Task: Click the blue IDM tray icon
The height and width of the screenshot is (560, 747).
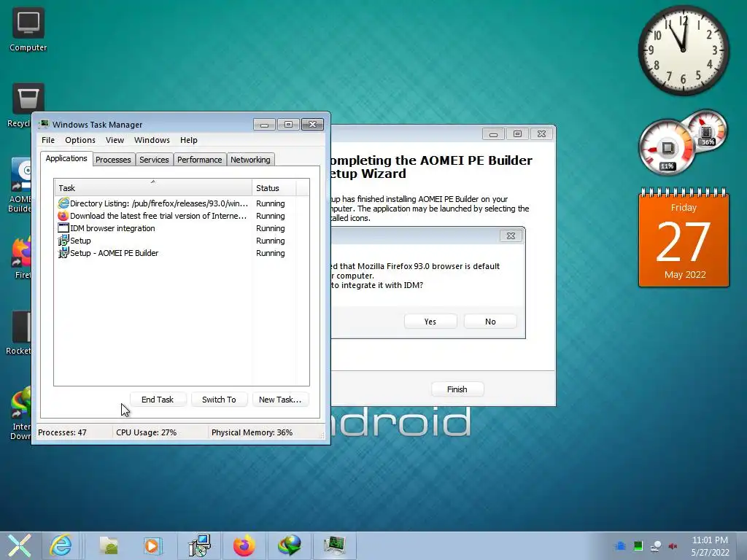Action: (x=620, y=545)
